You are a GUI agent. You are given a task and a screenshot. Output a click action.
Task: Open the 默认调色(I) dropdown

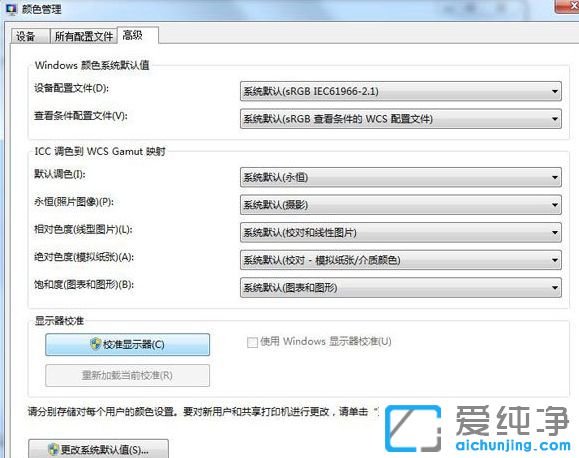(401, 178)
